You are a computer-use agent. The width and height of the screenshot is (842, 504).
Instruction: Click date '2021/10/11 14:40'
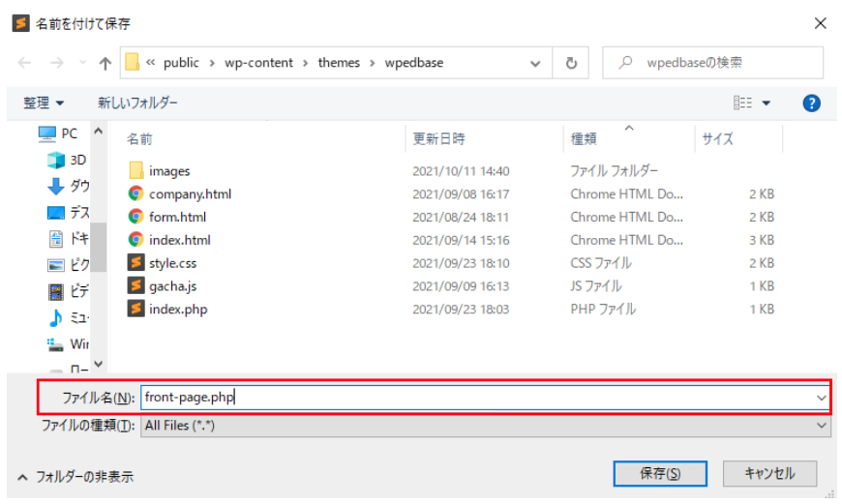461,171
